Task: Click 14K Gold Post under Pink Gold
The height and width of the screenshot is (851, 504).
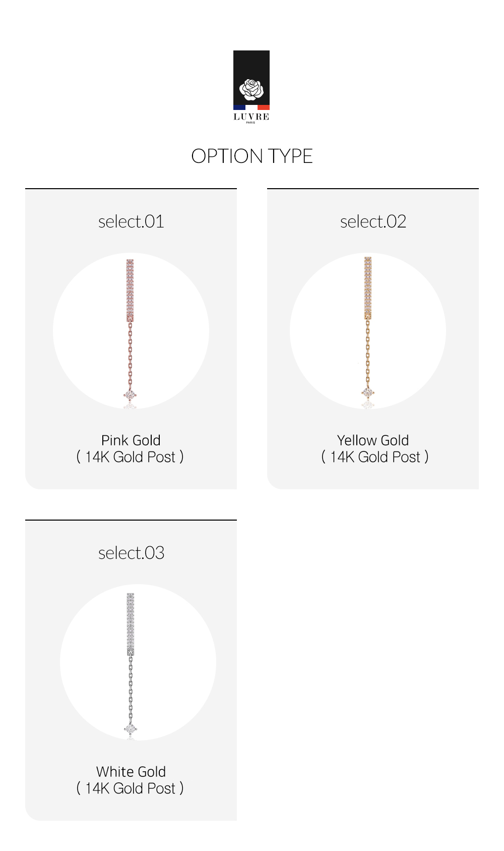Action: pyautogui.click(x=130, y=457)
